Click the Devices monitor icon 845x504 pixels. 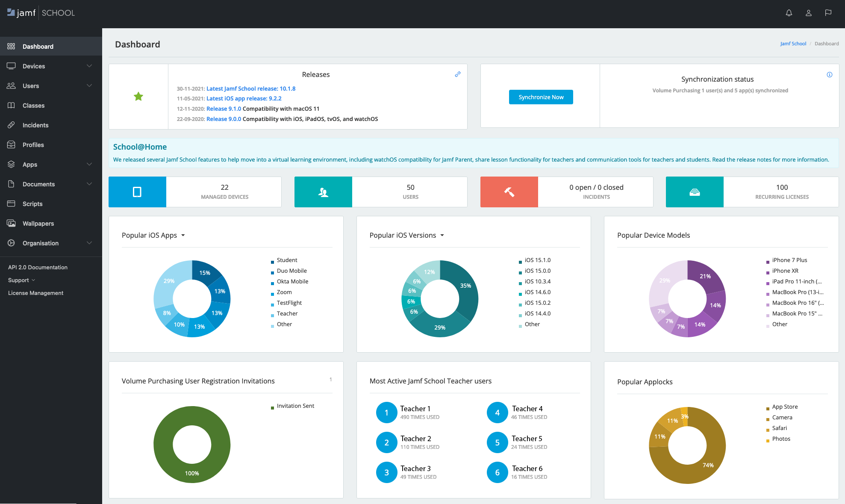[11, 66]
